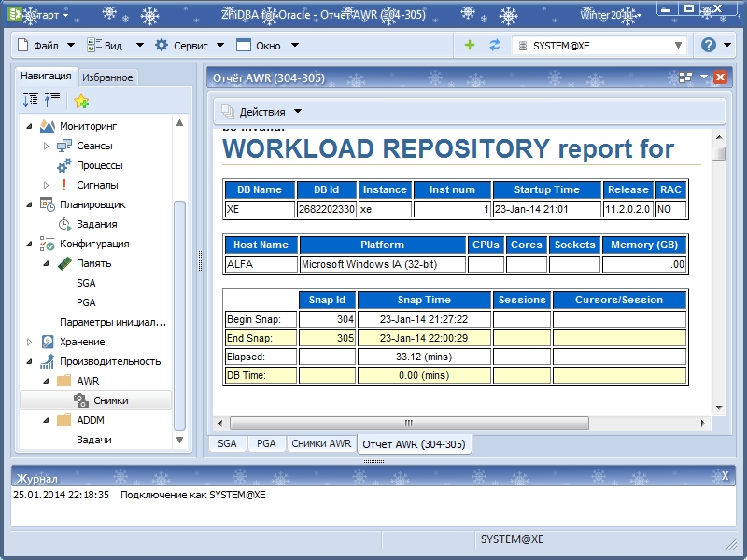Select SGA in the navigation tree
Viewport: 747px width, 560px height.
[86, 283]
